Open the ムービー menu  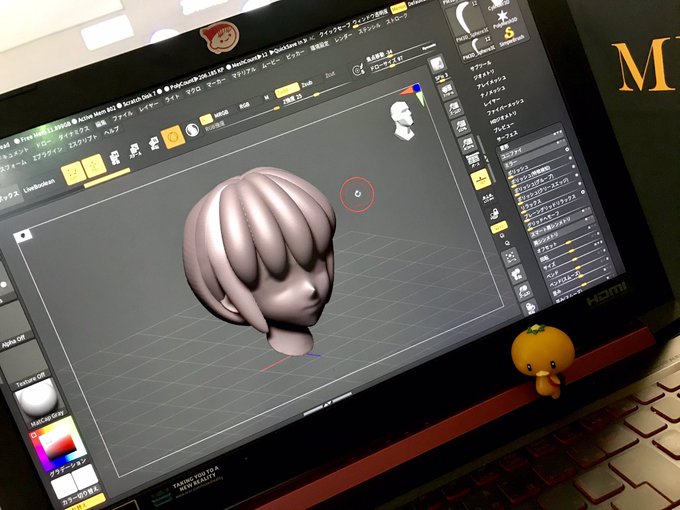tap(271, 63)
